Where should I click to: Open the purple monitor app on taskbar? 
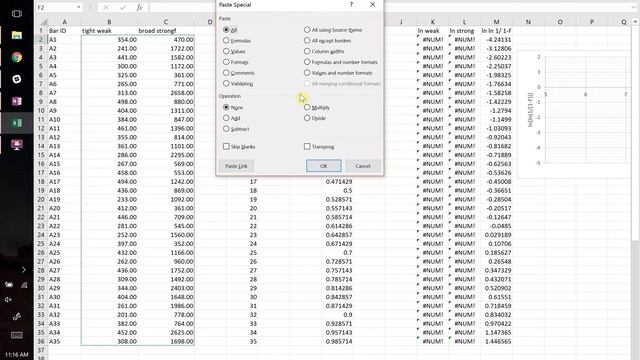[x=17, y=145]
